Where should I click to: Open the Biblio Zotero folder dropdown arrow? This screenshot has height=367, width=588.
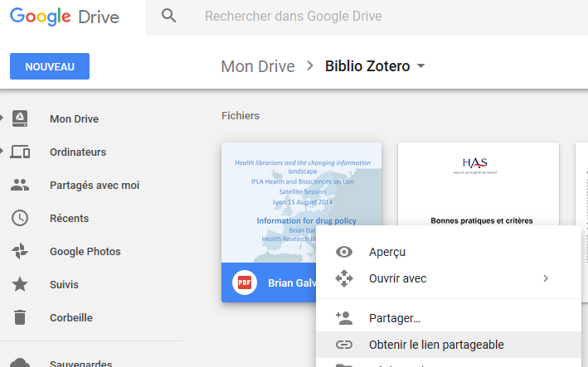click(421, 66)
